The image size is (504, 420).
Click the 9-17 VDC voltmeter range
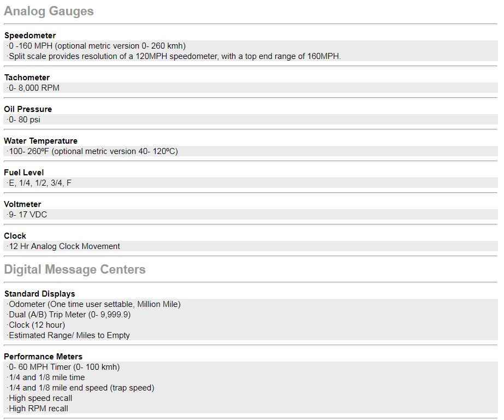pos(28,215)
